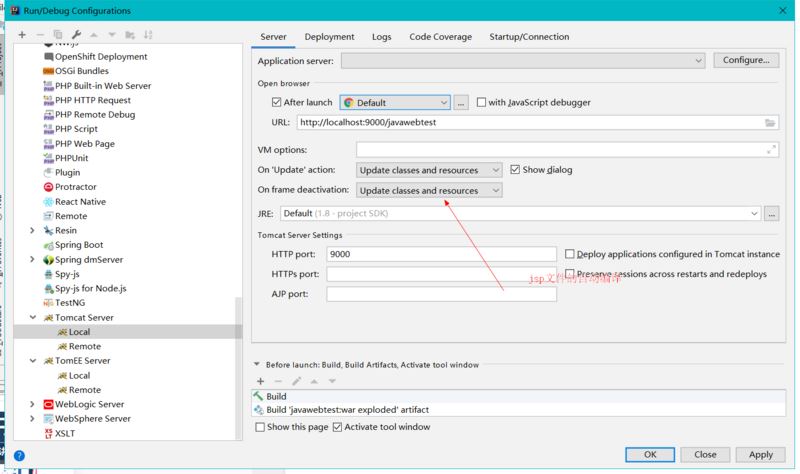Select React Native configuration type

point(79,201)
